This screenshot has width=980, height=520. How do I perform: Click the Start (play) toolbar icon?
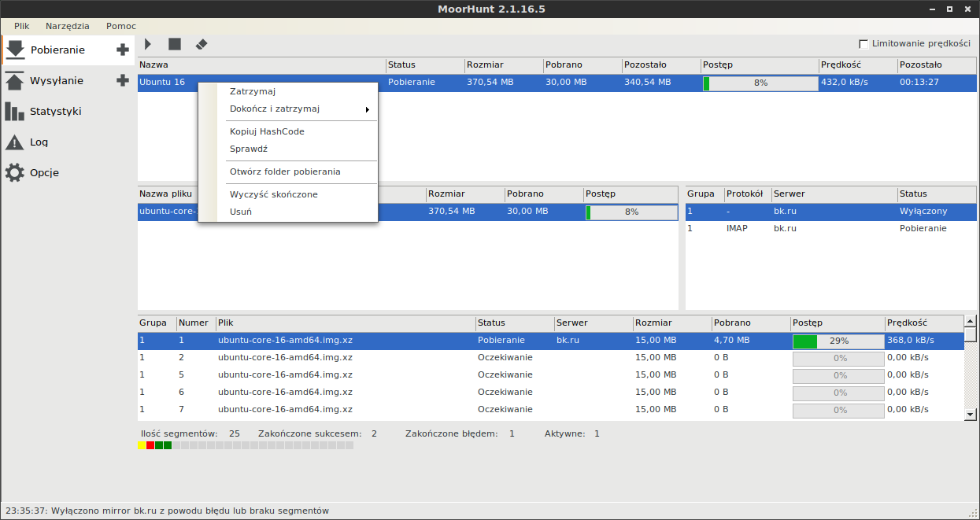(148, 45)
